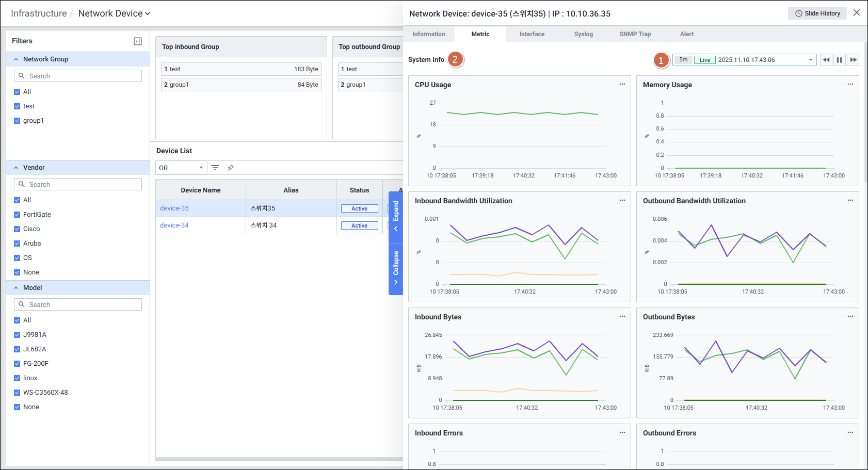Open device-34 link in Device List

click(174, 225)
